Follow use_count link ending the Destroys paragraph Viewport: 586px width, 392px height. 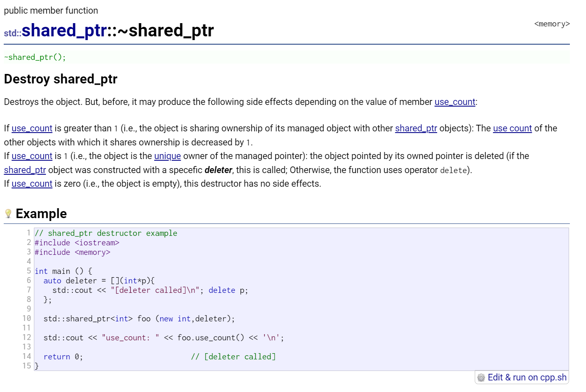[x=454, y=102]
